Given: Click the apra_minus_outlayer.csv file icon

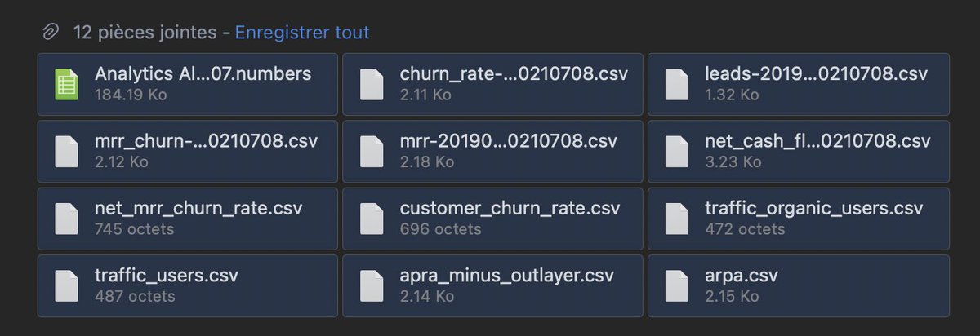Looking at the screenshot, I should coord(372,285).
